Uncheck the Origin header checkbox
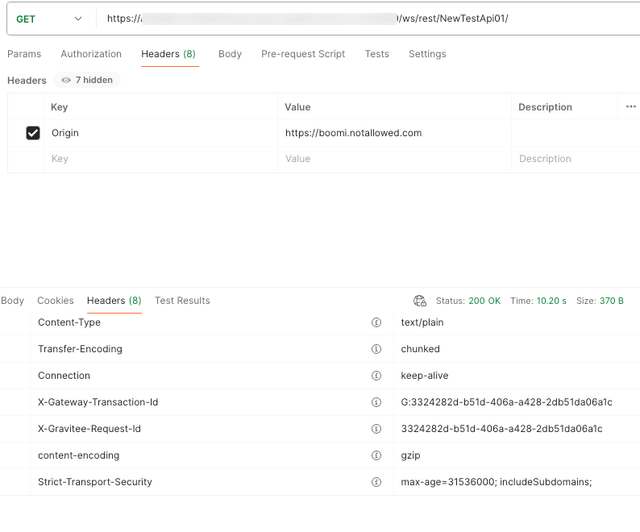This screenshot has height=532, width=640. tap(33, 133)
